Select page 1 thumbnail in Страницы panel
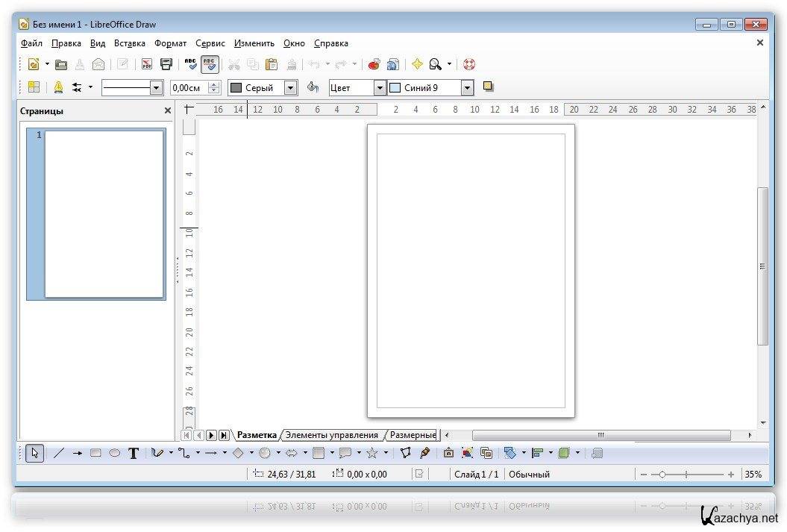787x532 pixels. pyautogui.click(x=104, y=213)
